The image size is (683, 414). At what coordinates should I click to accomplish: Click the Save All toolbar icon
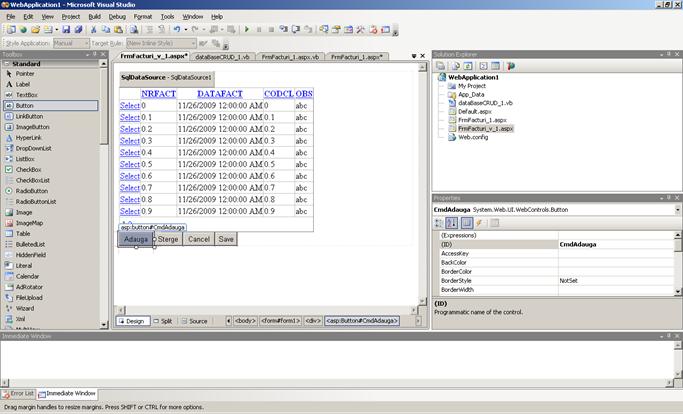(78, 30)
